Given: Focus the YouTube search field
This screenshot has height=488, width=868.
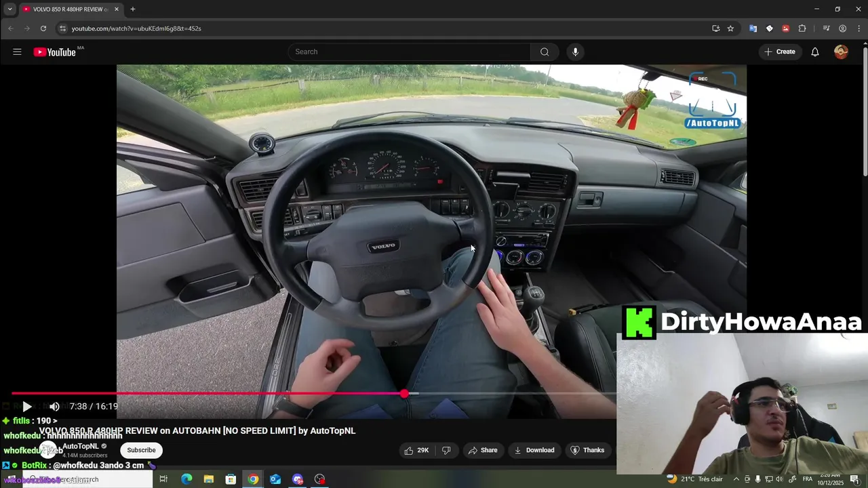Looking at the screenshot, I should pos(410,52).
